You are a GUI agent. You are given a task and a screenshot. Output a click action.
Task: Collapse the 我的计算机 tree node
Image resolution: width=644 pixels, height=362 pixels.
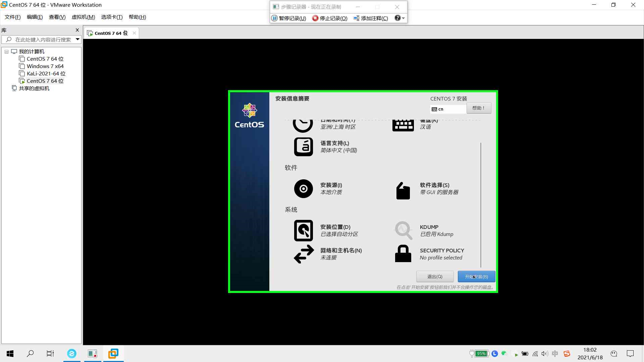[x=6, y=52]
